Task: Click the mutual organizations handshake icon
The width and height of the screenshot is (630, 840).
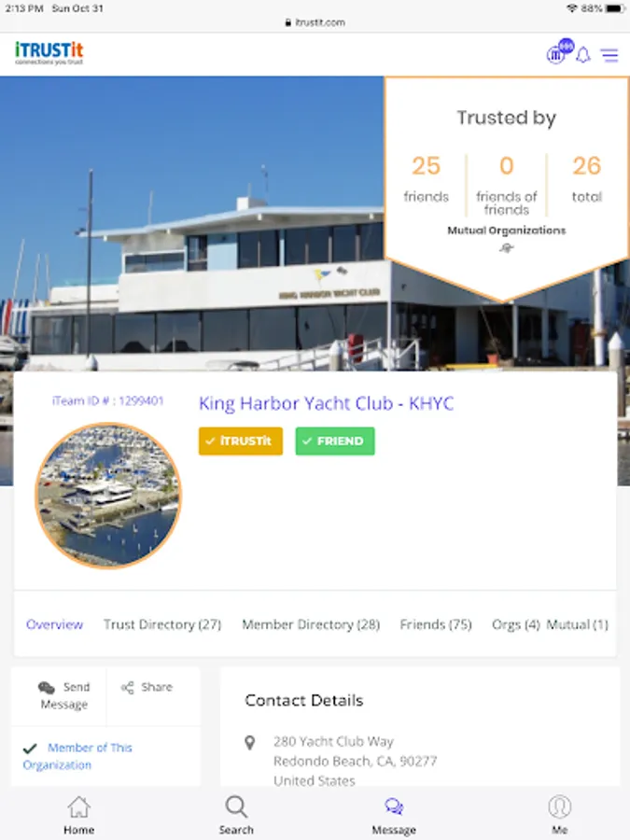Action: (506, 247)
